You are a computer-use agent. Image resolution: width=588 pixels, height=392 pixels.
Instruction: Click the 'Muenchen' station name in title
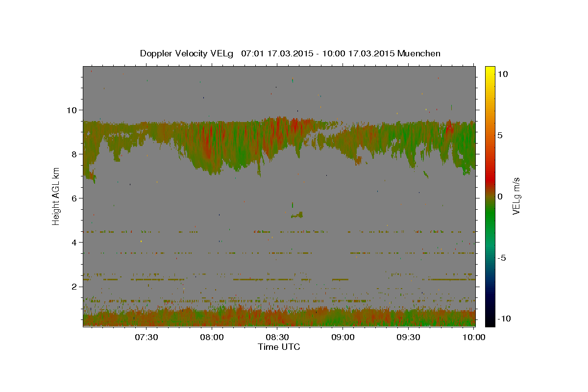(419, 53)
